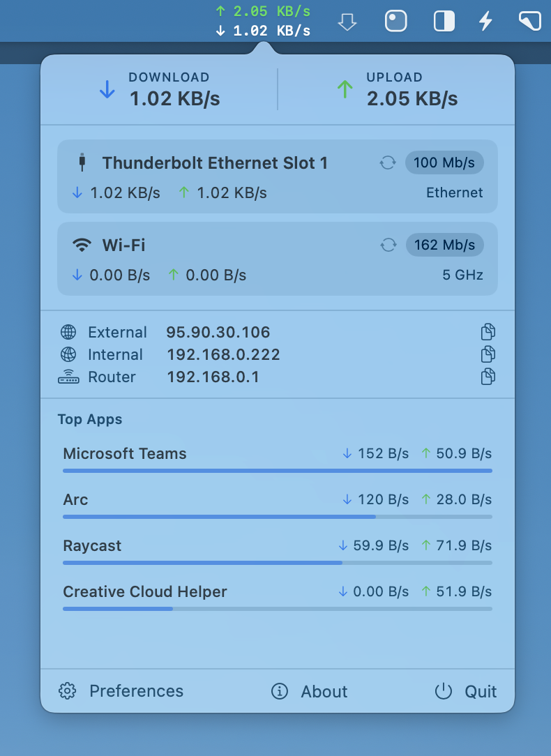Refresh Thunderbolt Ethernet Slot 1 stats
The height and width of the screenshot is (756, 551).
(x=388, y=162)
